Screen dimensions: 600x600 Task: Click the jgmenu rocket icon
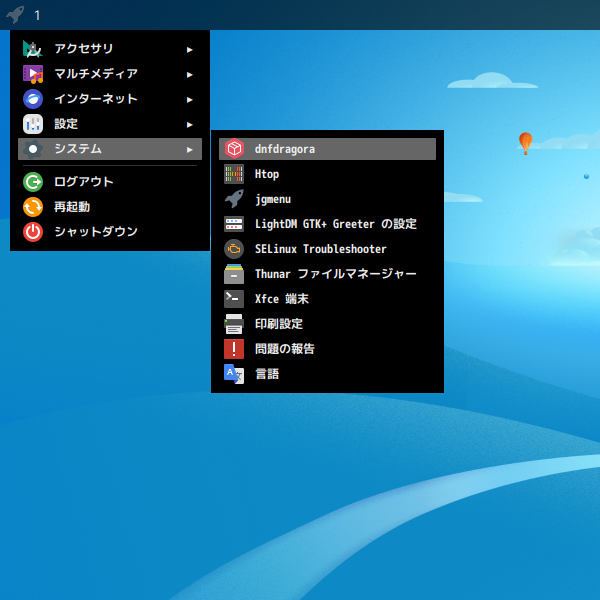[x=233, y=199]
